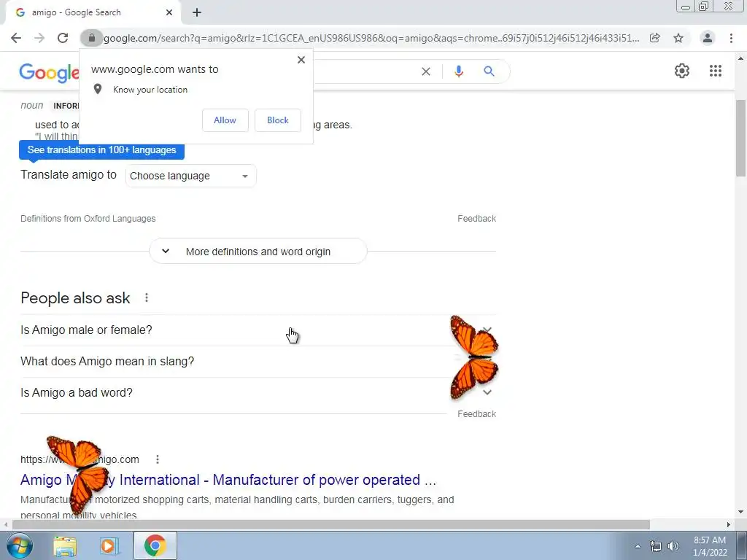Screen dimensions: 747x560
Task: Open the Google apps grid icon
Action: coord(716,71)
